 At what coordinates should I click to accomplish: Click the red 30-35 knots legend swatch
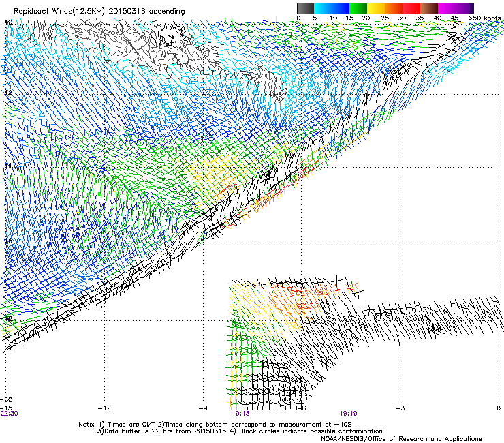click(411, 8)
